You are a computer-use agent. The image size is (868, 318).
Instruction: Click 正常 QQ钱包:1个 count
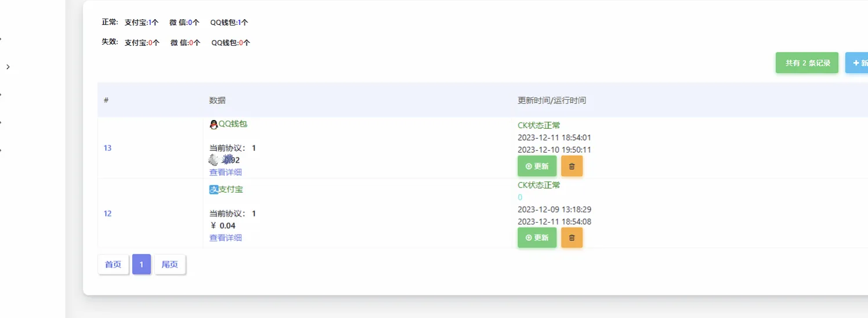pos(229,23)
